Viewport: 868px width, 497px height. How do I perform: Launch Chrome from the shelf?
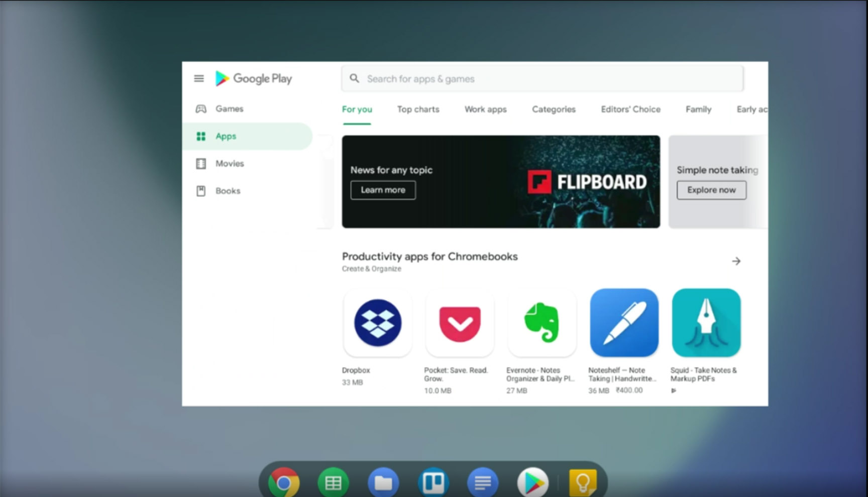pos(284,482)
